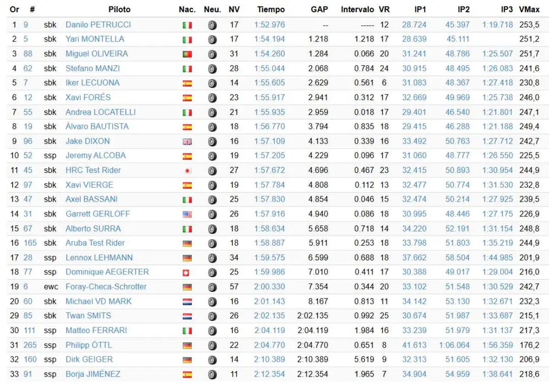Click the Japanese flag in HRC Test Rider's row
The image size is (549, 392).
(187, 171)
